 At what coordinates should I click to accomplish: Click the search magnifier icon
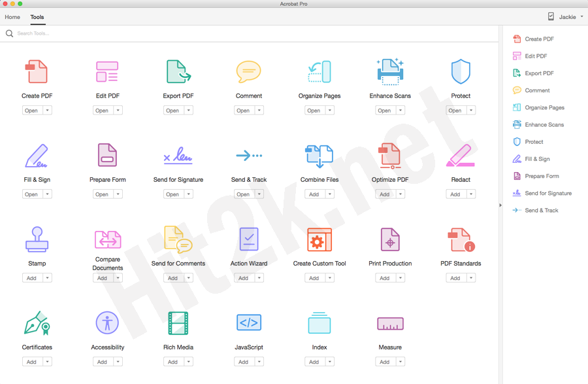[9, 33]
